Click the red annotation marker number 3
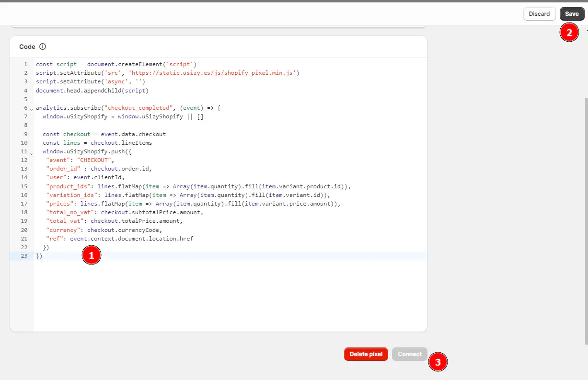Image resolution: width=588 pixels, height=380 pixels. [x=438, y=362]
